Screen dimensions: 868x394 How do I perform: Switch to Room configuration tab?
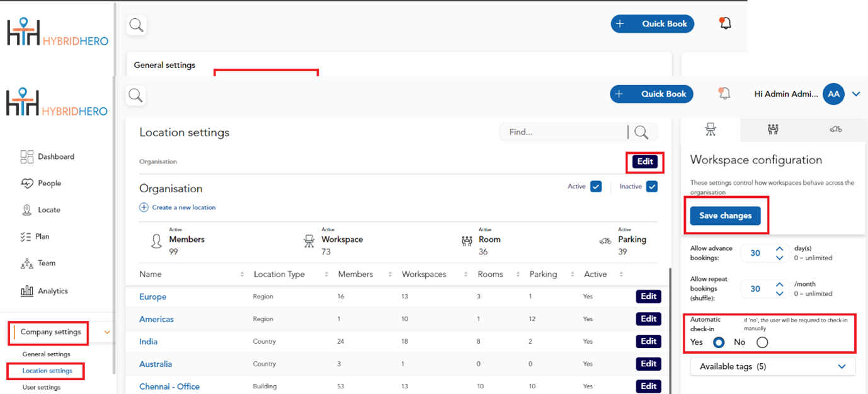pyautogui.click(x=773, y=129)
